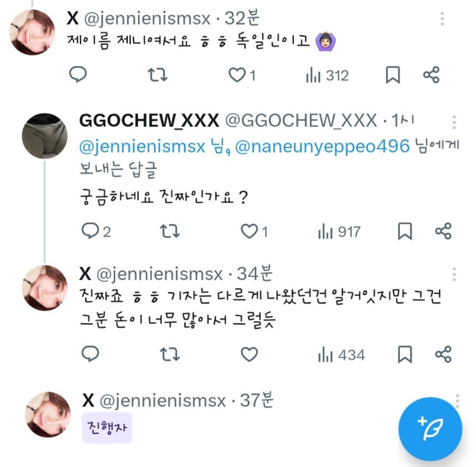The width and height of the screenshot is (476, 467).
Task: Share the tweet with 312 views
Action: (431, 75)
